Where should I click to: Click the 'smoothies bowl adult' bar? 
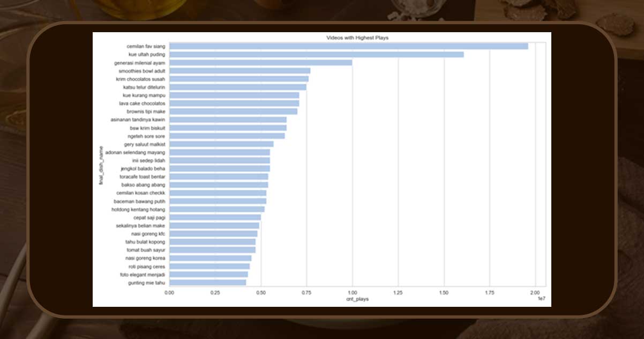pyautogui.click(x=239, y=71)
